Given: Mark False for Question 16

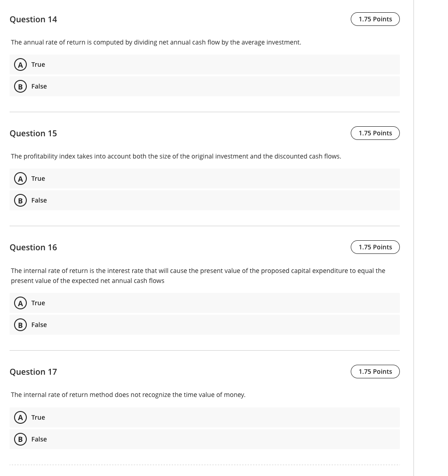Looking at the screenshot, I should tap(204, 325).
